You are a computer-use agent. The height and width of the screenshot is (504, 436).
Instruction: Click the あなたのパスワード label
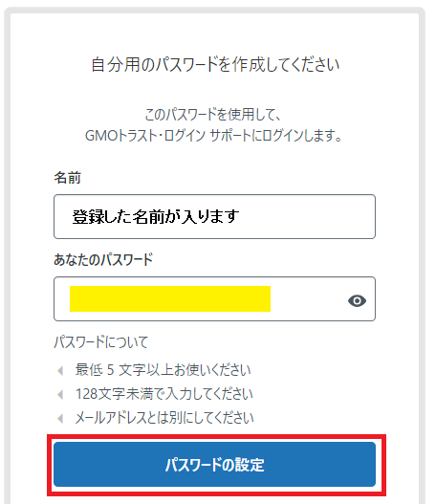(103, 259)
